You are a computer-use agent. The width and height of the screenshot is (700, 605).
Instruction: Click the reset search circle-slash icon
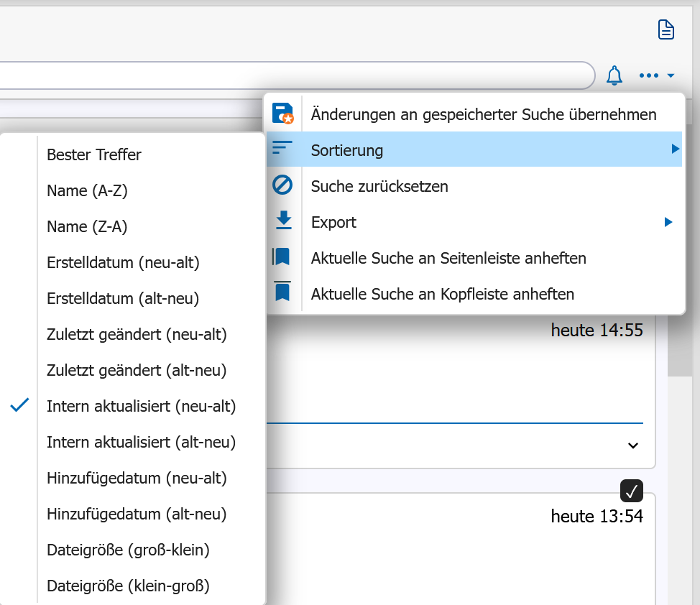282,185
